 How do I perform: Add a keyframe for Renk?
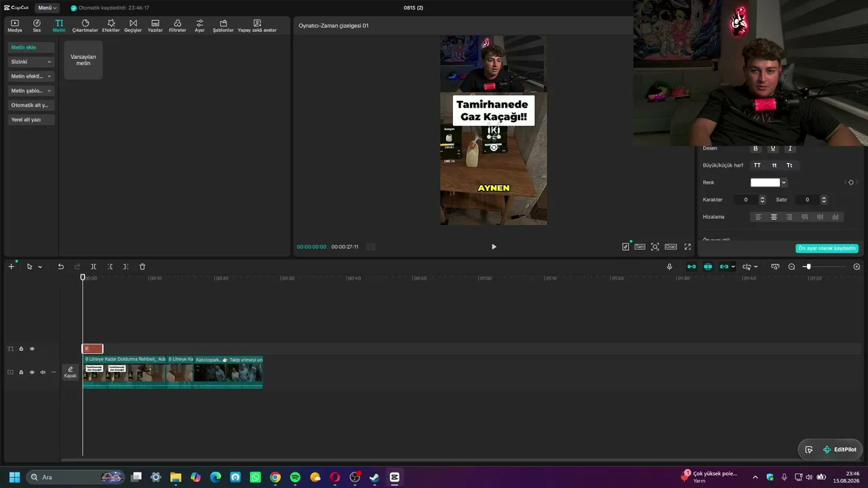(851, 182)
